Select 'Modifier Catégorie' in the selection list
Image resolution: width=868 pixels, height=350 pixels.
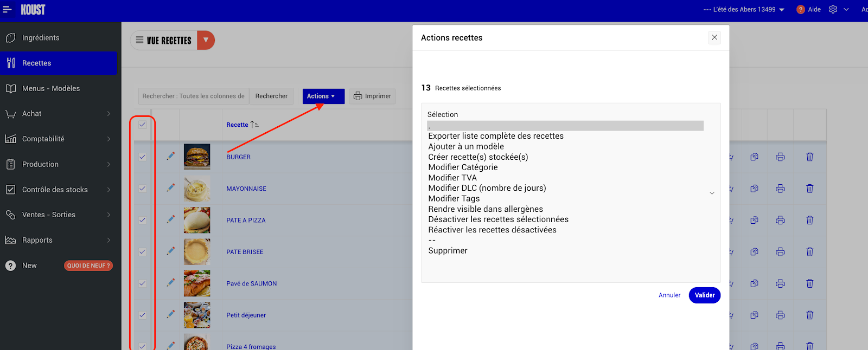[x=463, y=167]
